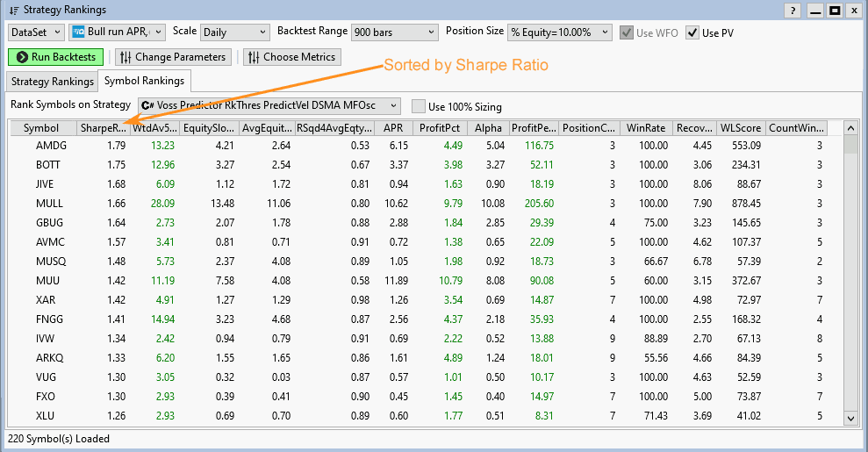Open the Scale dropdown showing Daily

pos(233,32)
